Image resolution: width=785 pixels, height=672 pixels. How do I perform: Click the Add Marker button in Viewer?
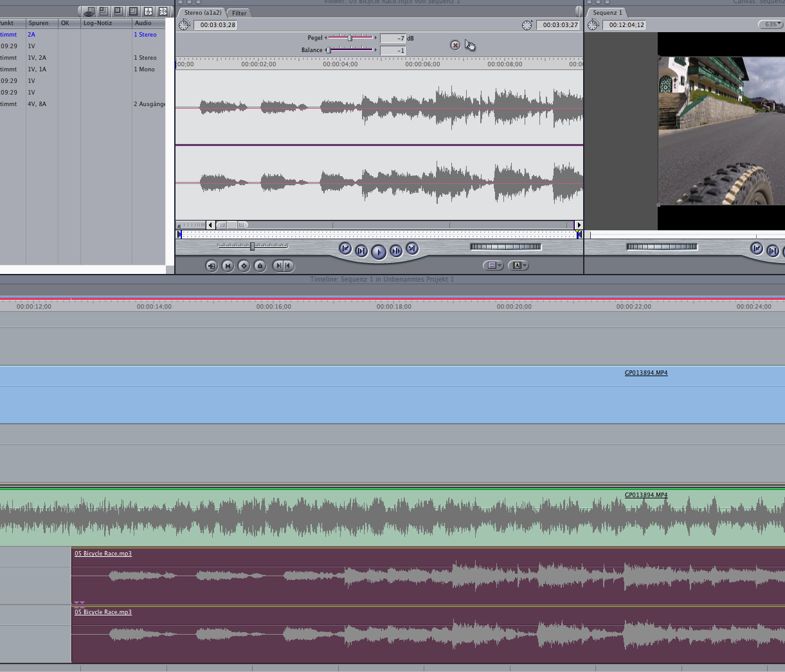pos(260,266)
